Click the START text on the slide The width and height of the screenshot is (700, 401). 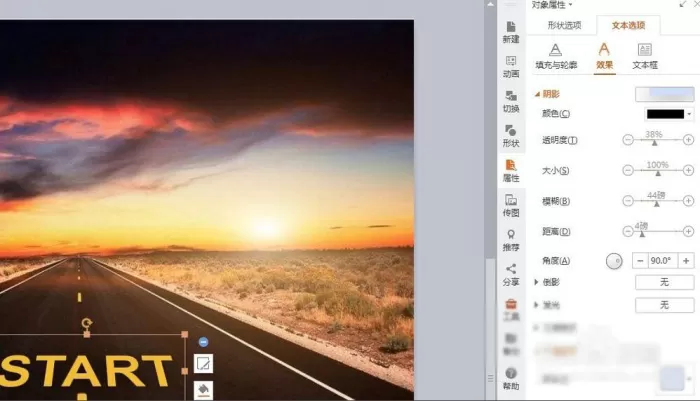(87, 371)
